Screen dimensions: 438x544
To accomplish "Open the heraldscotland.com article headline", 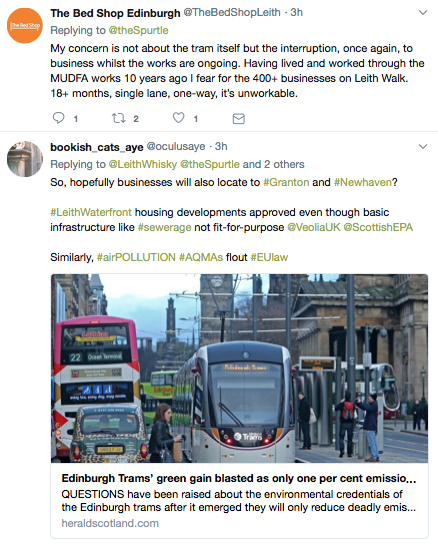I will pyautogui.click(x=239, y=478).
